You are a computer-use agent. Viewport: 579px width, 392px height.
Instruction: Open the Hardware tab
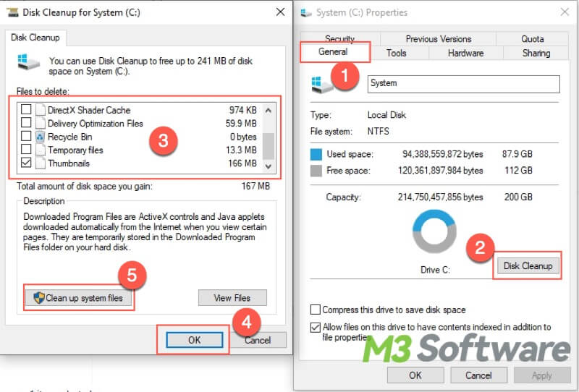tap(465, 53)
